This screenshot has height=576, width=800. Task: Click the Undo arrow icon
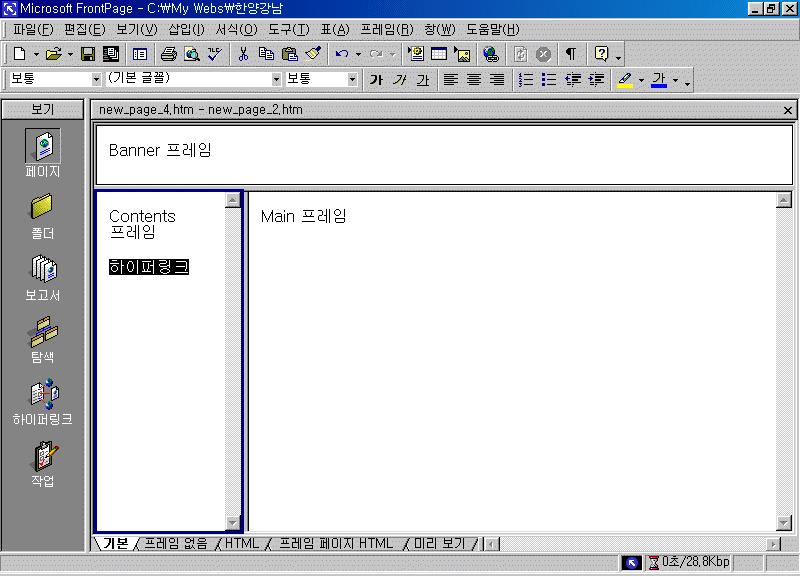[x=342, y=54]
